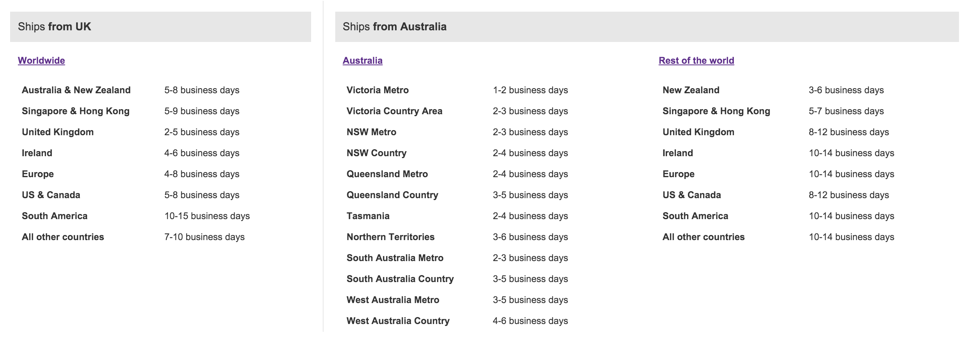980x345 pixels.
Task: Open the Australia shipping link
Action: point(362,61)
